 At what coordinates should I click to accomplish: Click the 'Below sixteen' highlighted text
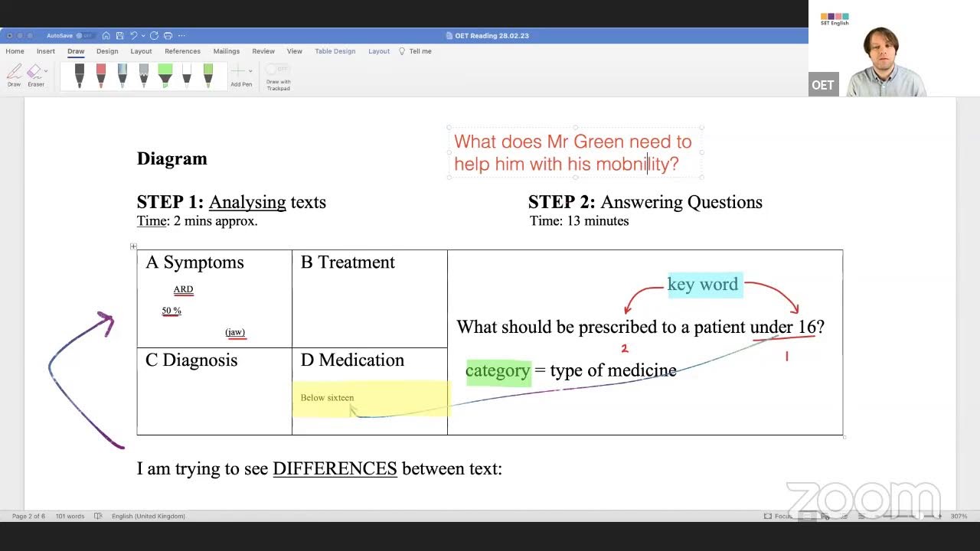327,398
